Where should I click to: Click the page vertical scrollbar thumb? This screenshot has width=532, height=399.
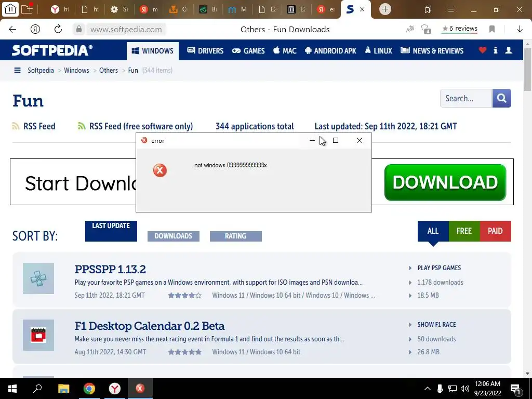click(528, 70)
